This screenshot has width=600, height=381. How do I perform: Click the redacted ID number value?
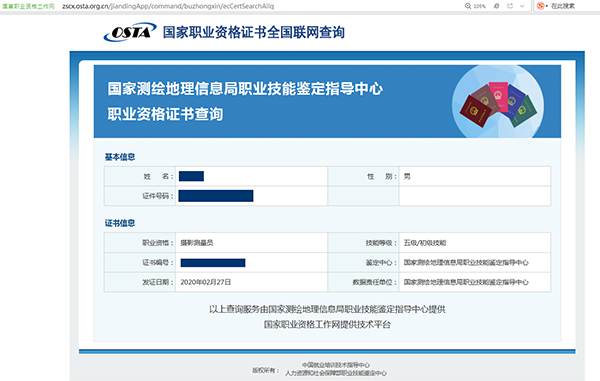coord(216,196)
